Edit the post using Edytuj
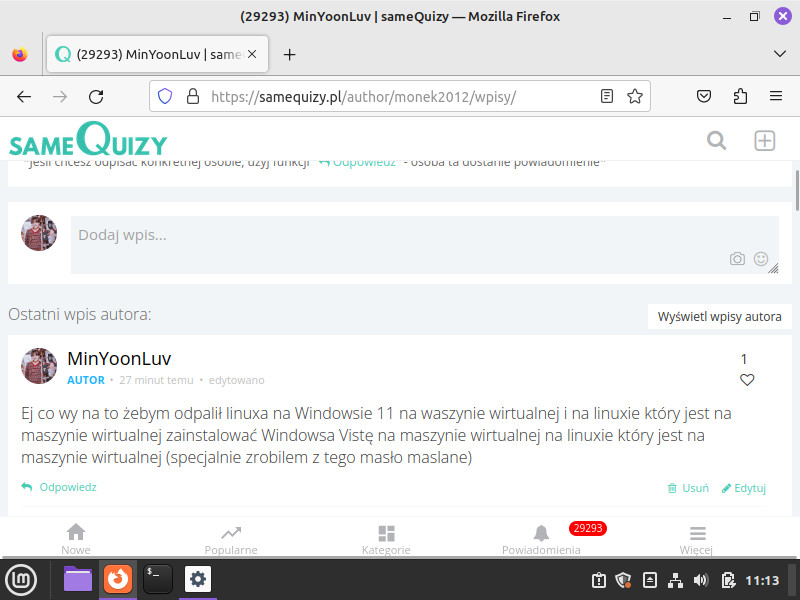This screenshot has width=800, height=600. pos(744,488)
